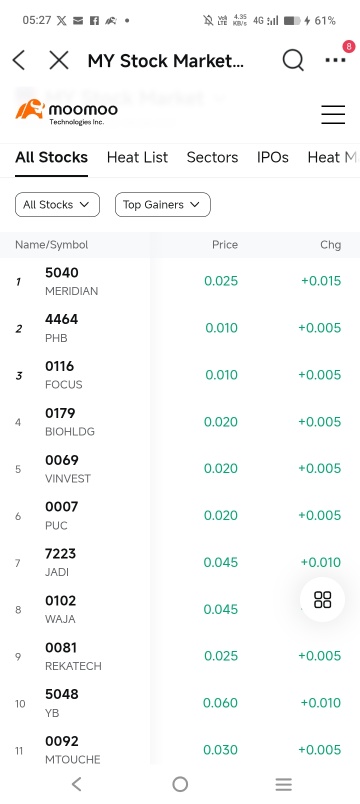Open the moomoo hamburger menu
360x804 pixels.
click(333, 114)
